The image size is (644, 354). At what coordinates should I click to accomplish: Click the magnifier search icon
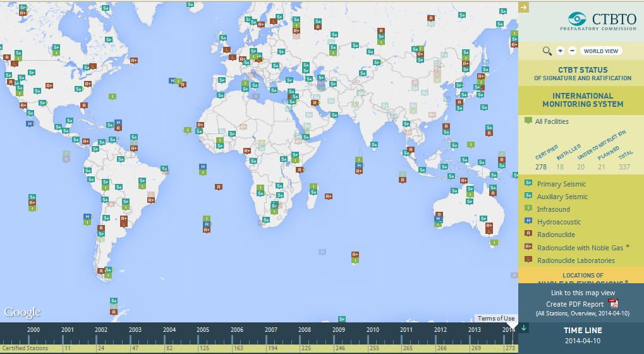(547, 51)
